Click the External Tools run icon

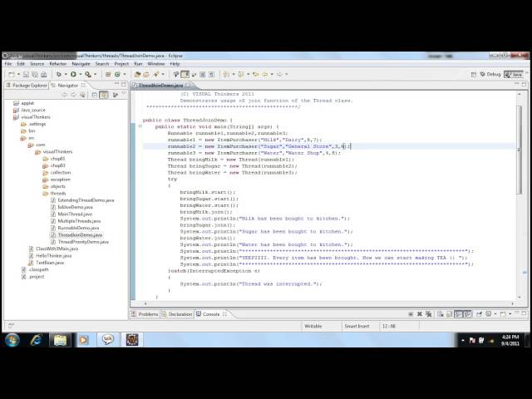pyautogui.click(x=88, y=74)
